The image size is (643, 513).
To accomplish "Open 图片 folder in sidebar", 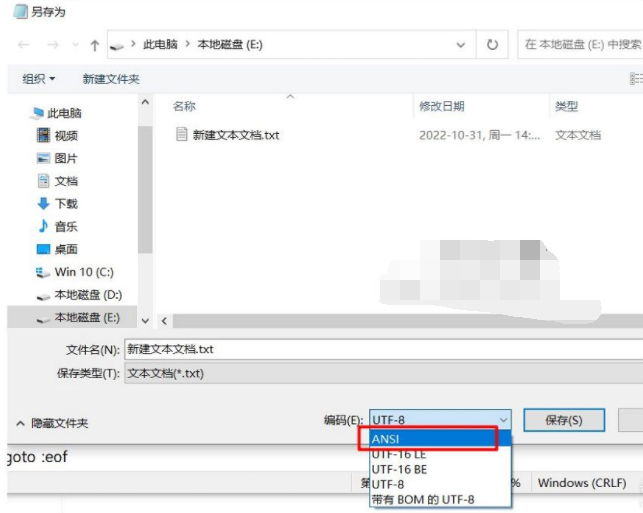I will (x=57, y=158).
